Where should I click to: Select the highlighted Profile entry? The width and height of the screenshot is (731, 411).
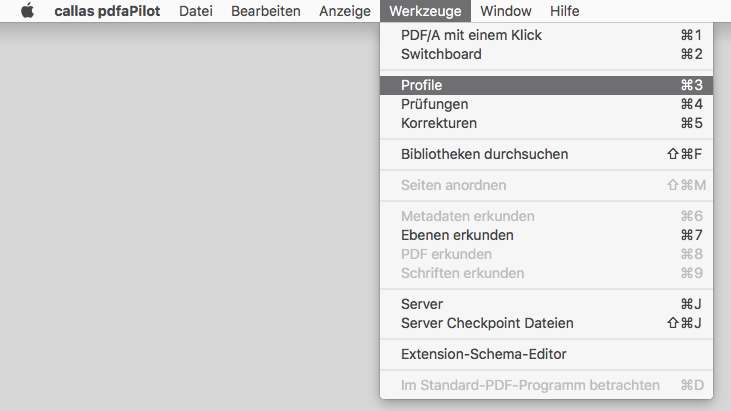(546, 85)
